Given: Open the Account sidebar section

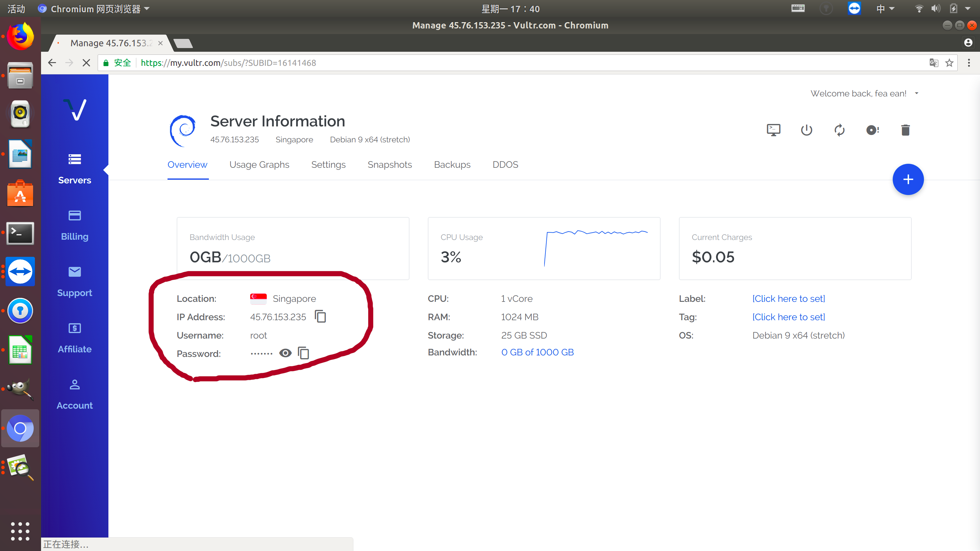Looking at the screenshot, I should [74, 394].
